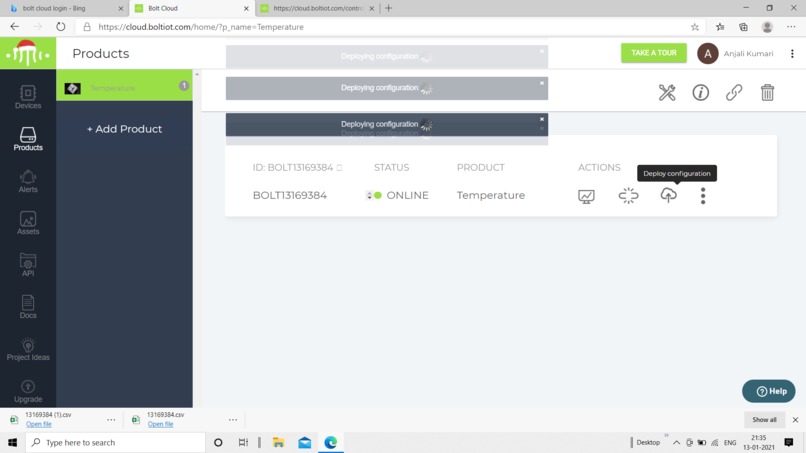Open the Assets sidebar section

[x=28, y=223]
